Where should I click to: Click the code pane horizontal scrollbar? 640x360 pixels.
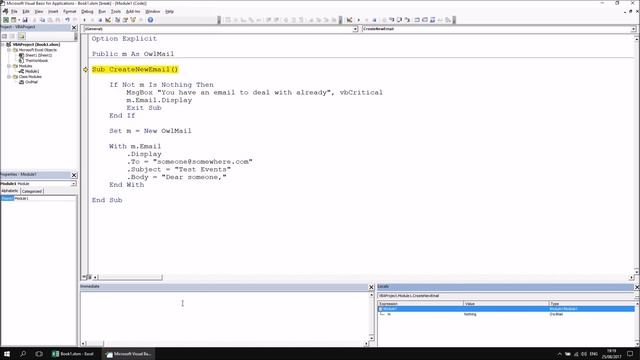pos(131,277)
